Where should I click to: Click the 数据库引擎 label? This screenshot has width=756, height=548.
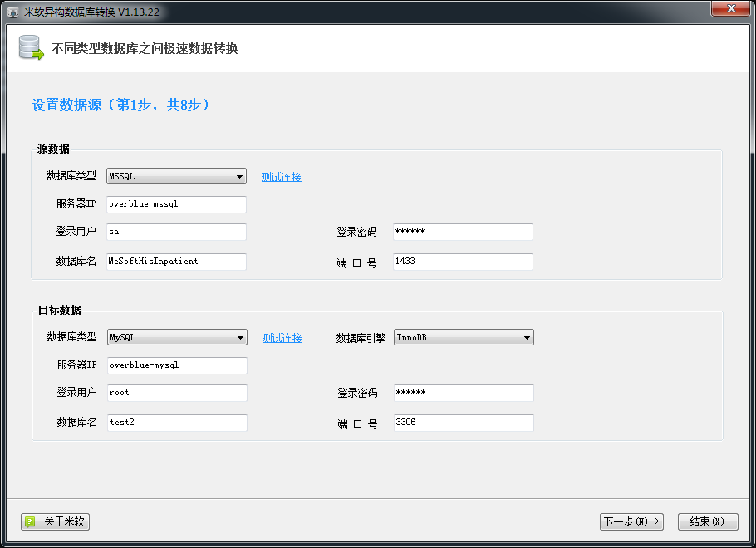[x=361, y=338]
